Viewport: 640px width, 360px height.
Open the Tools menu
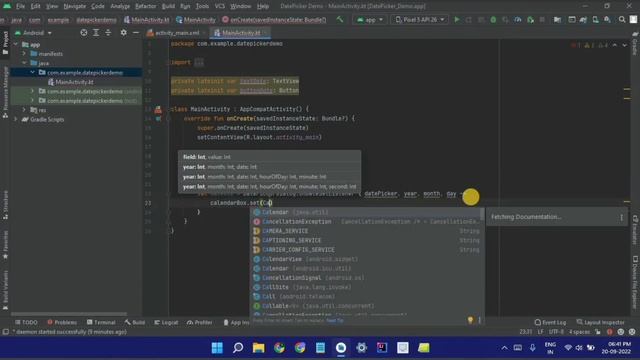click(x=202, y=6)
